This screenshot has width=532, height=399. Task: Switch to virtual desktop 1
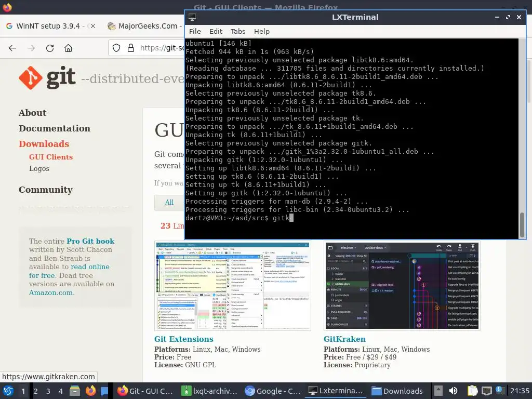click(23, 391)
